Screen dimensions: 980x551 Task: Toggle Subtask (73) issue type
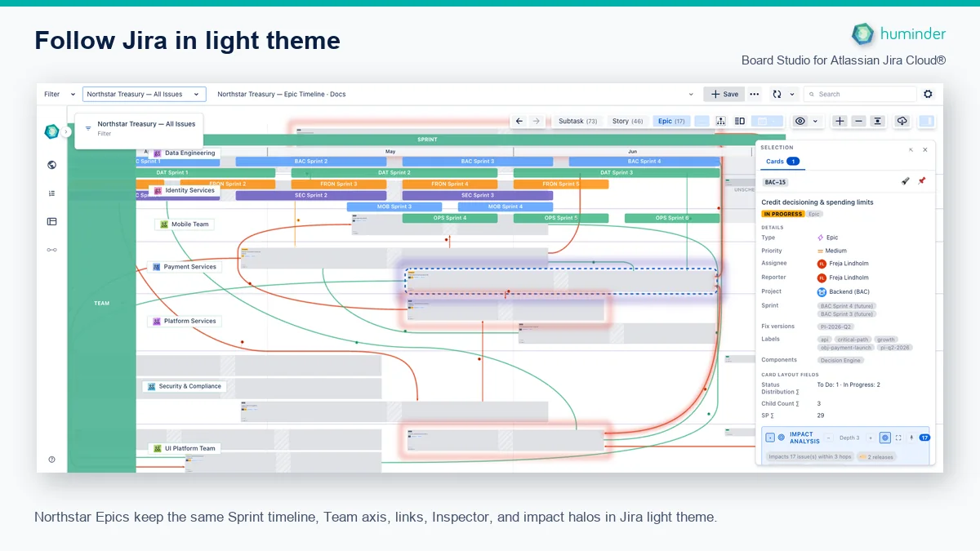(578, 121)
